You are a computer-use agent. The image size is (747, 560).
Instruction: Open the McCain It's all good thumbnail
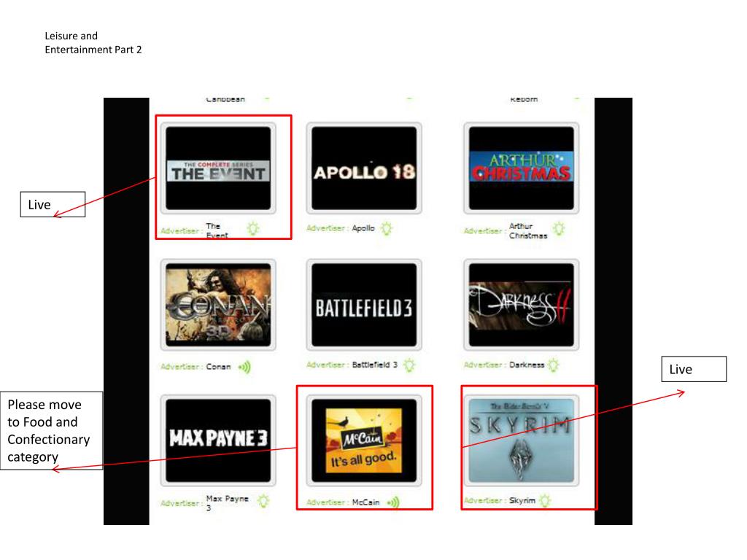pyautogui.click(x=364, y=440)
